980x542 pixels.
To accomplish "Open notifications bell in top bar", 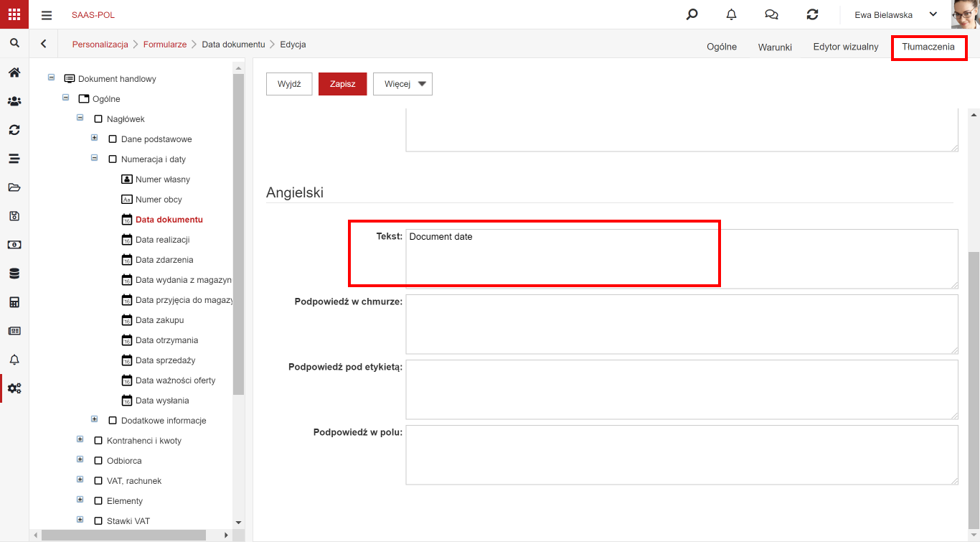I will click(x=732, y=14).
